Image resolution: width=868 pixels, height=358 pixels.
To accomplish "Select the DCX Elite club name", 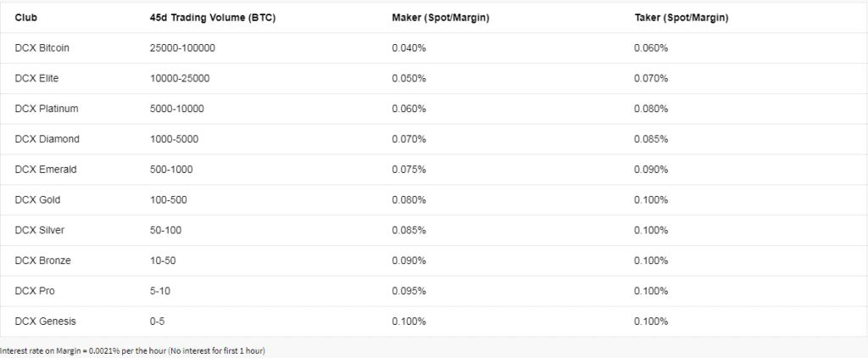I will coord(36,79).
